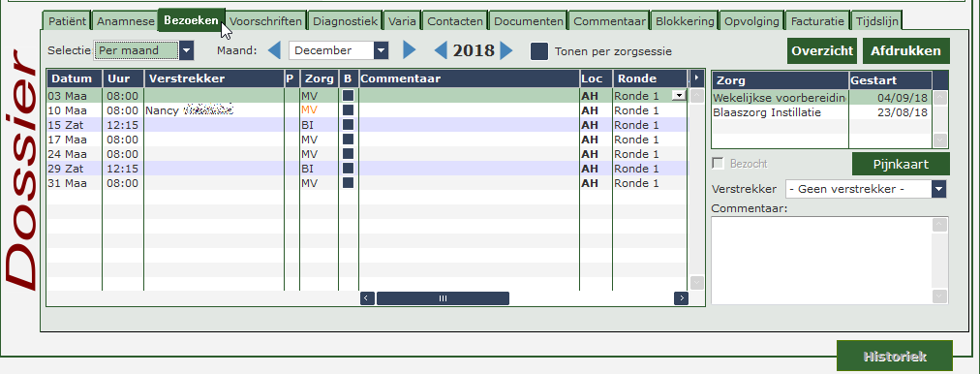Go to previous year before 2018
This screenshot has width=980, height=374.
tap(441, 50)
